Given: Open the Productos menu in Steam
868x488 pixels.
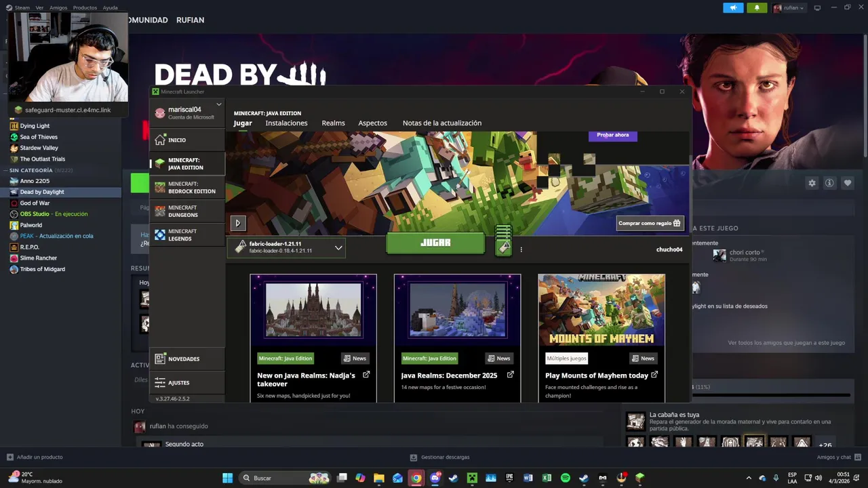Looking at the screenshot, I should click(x=85, y=7).
